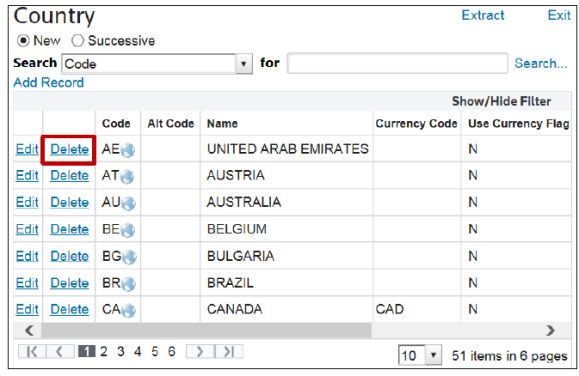The width and height of the screenshot is (579, 376).
Task: Select the Successive radio button
Action: pyautogui.click(x=78, y=41)
